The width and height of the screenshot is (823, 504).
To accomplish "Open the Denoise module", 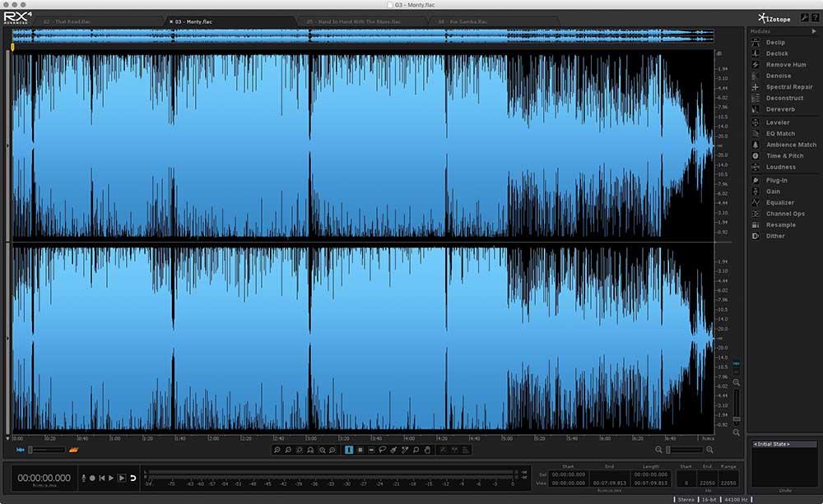I will point(778,76).
